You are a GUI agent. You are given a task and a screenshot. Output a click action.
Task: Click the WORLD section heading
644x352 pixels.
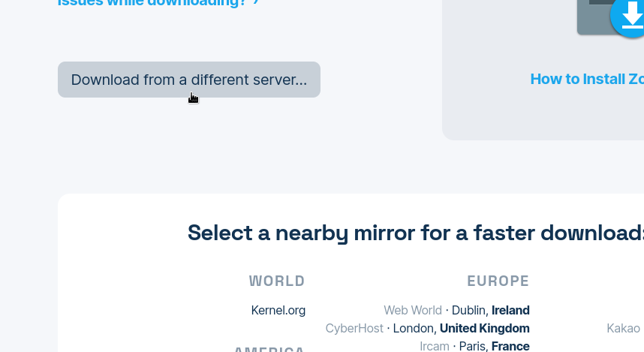(x=277, y=281)
